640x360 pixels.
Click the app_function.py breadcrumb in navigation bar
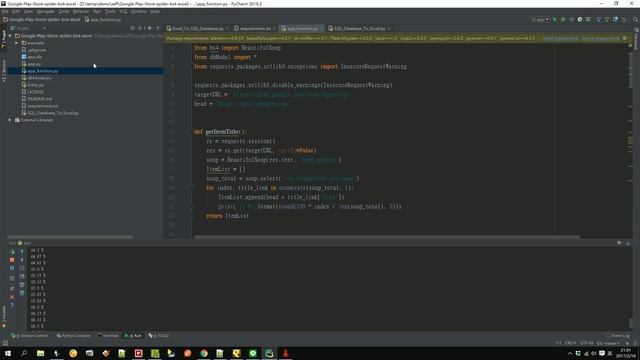[103, 19]
